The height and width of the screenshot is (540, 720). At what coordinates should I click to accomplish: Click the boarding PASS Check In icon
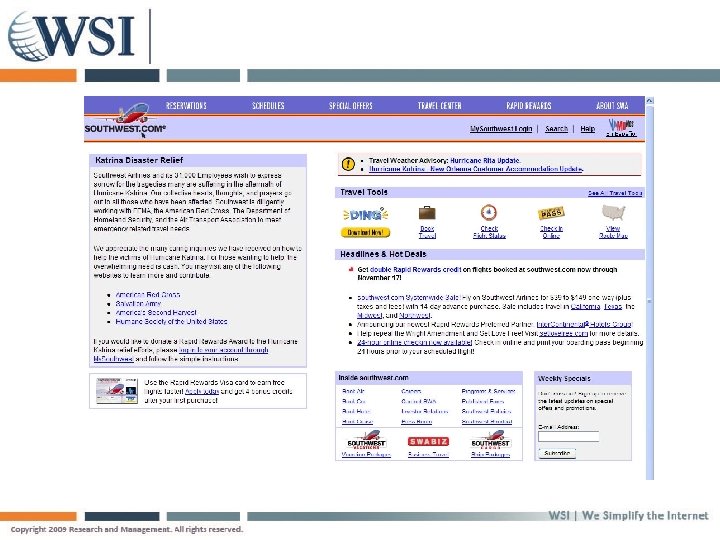pyautogui.click(x=551, y=213)
